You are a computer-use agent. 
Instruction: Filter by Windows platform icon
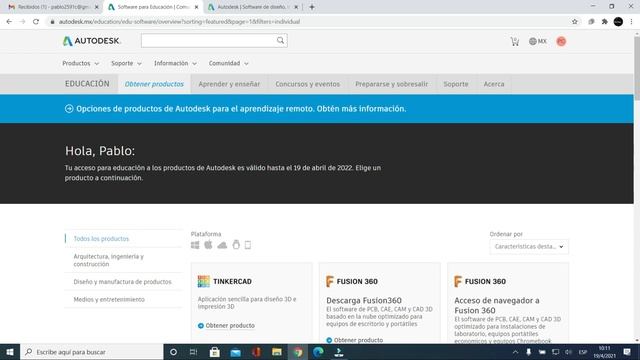[195, 245]
